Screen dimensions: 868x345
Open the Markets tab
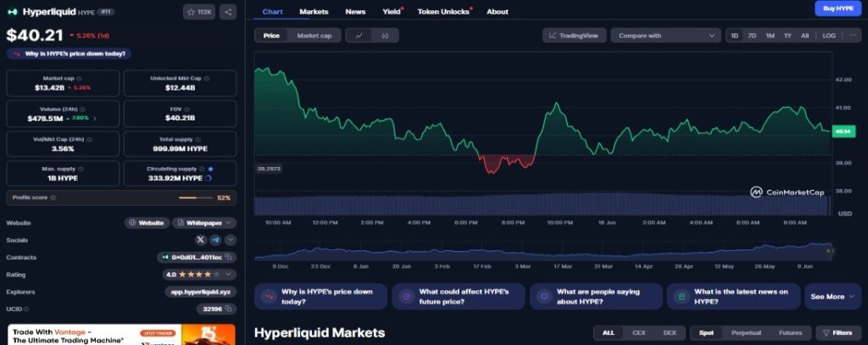coord(314,12)
